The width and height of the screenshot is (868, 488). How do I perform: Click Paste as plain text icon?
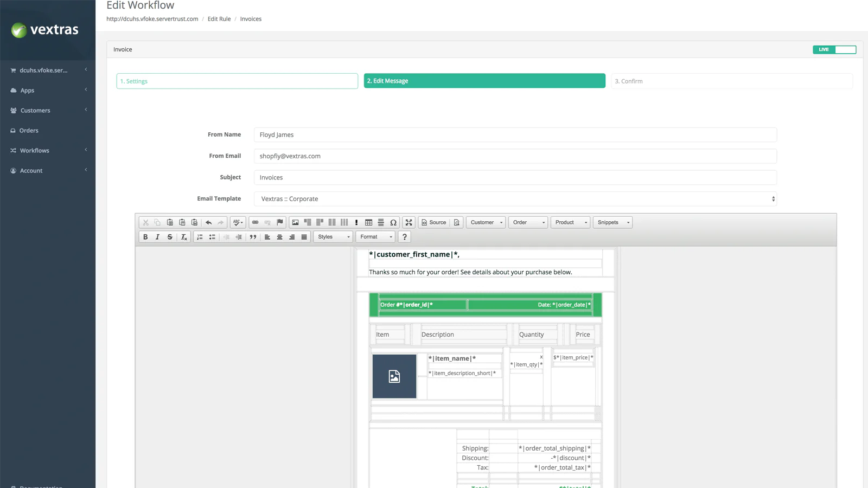(182, 222)
